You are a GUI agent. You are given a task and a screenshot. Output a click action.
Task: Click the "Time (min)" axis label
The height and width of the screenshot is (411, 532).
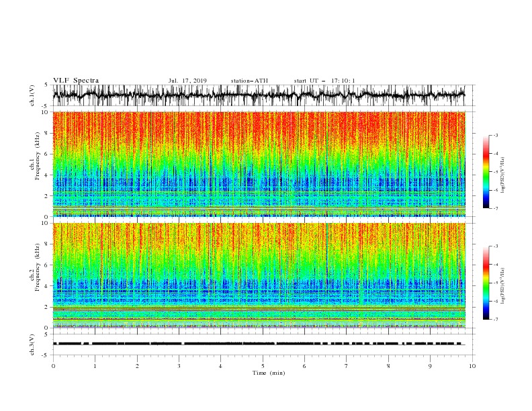[x=269, y=373]
